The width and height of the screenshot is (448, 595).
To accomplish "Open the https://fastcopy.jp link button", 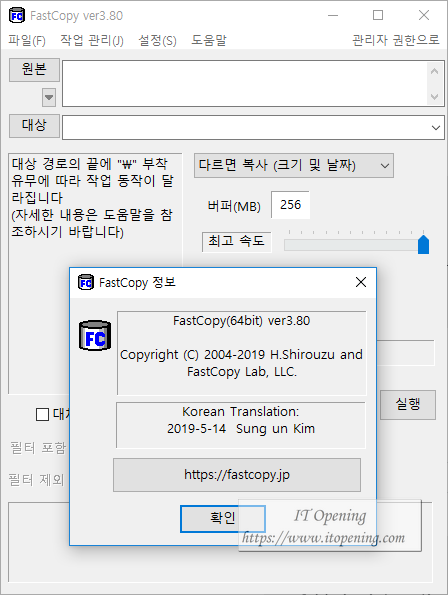I will point(237,475).
